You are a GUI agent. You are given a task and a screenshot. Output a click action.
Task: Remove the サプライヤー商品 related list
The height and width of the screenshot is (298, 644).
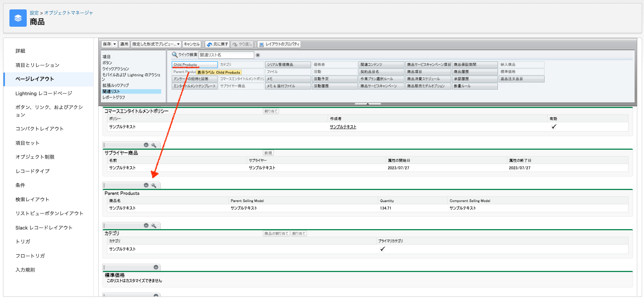(x=146, y=145)
